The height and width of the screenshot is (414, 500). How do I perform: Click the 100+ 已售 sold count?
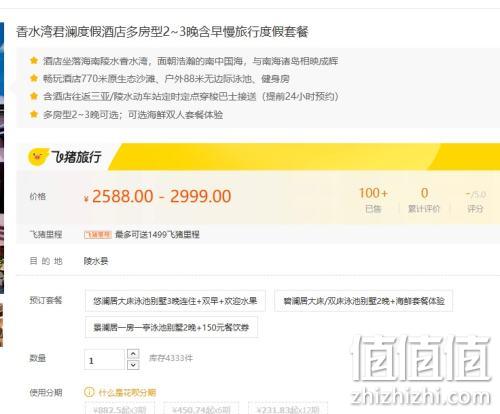click(x=373, y=200)
